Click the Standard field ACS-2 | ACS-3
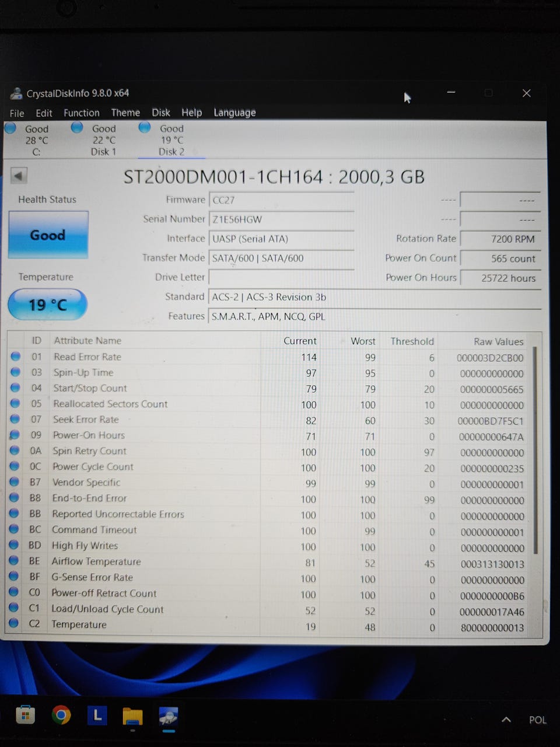 374,297
